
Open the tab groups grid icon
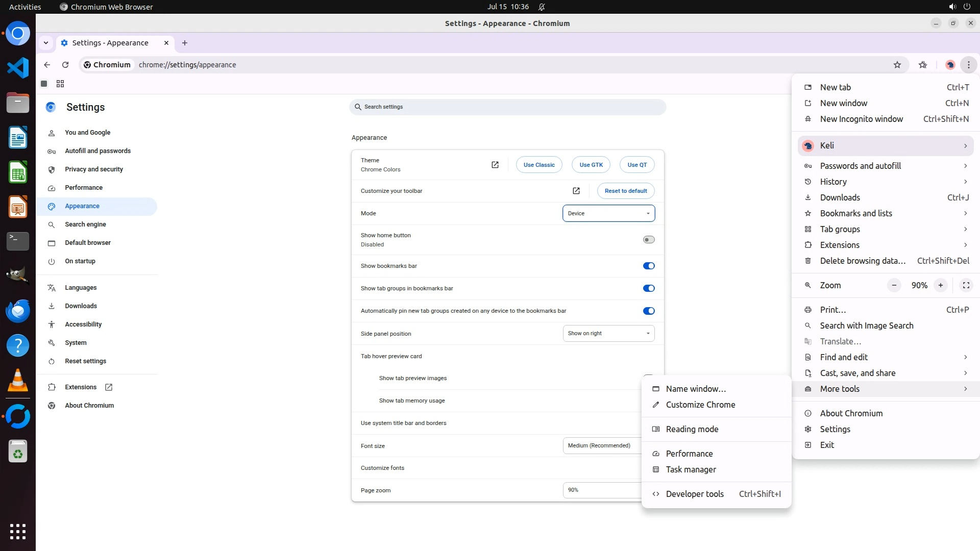60,84
